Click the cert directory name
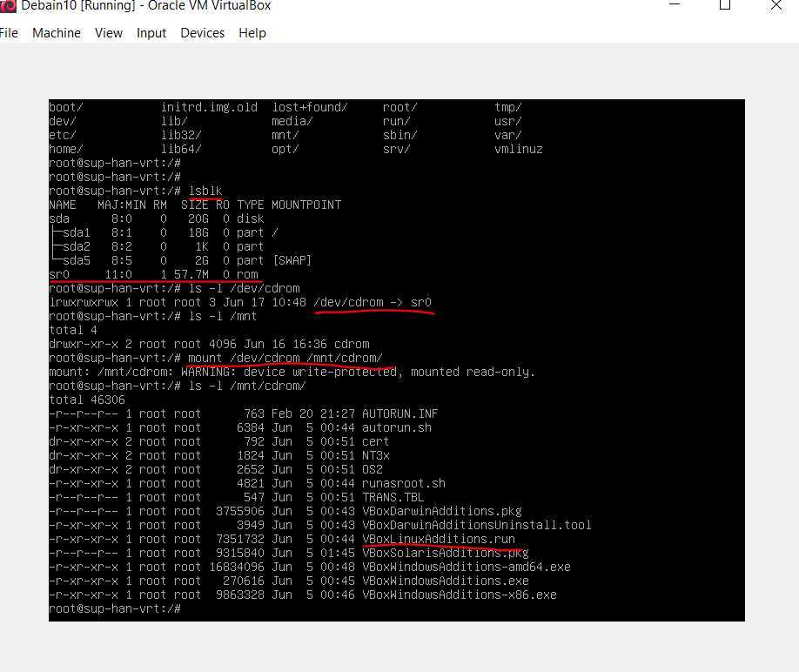This screenshot has height=672, width=799. click(x=375, y=441)
